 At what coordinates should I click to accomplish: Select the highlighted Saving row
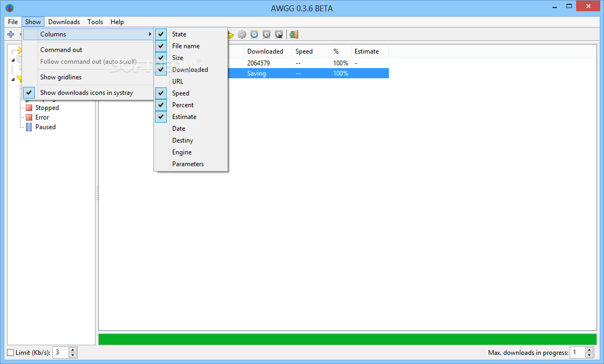[x=308, y=73]
